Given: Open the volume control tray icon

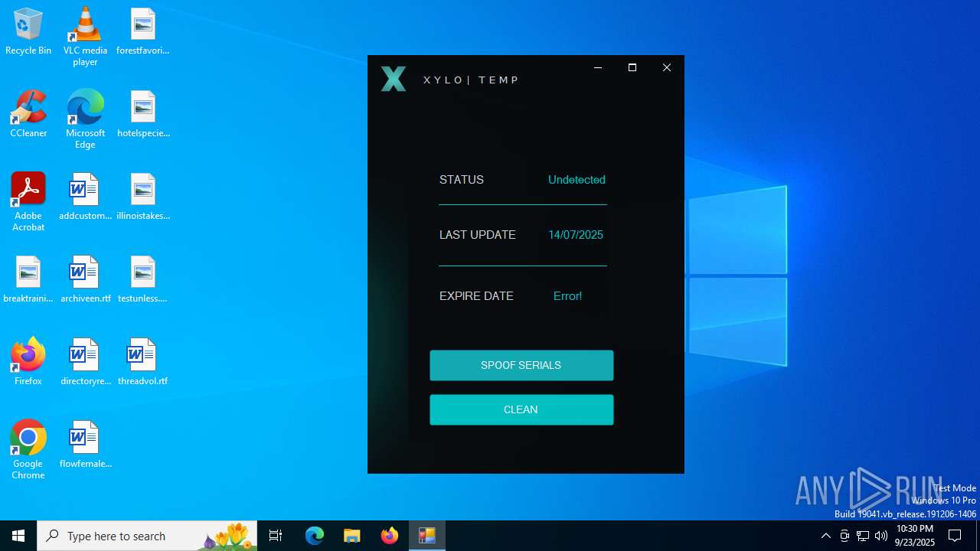Looking at the screenshot, I should 881,536.
